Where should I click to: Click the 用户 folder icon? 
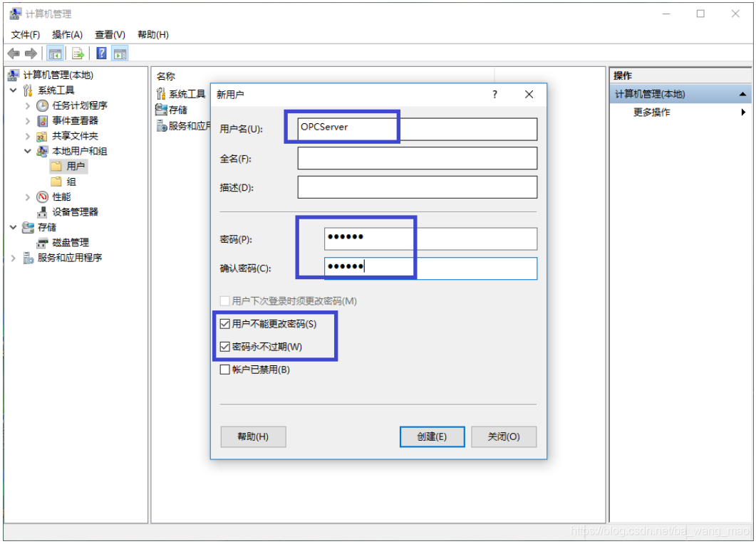(56, 167)
